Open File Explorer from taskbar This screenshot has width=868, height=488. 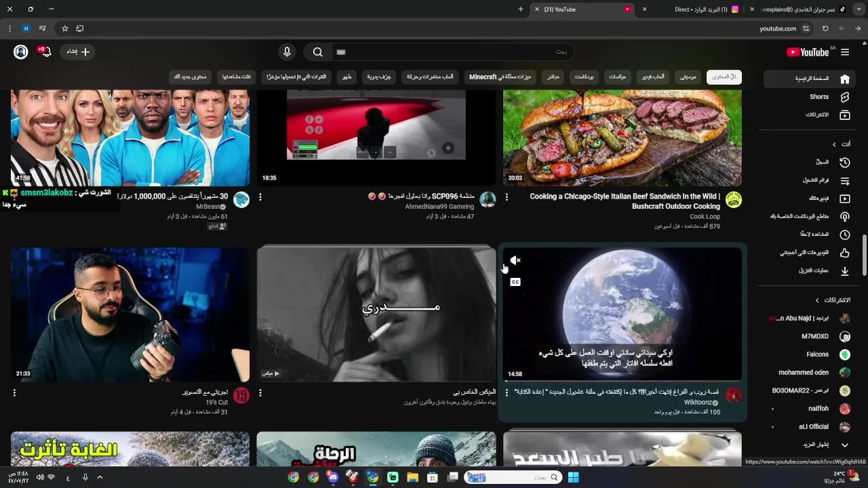[412, 477]
